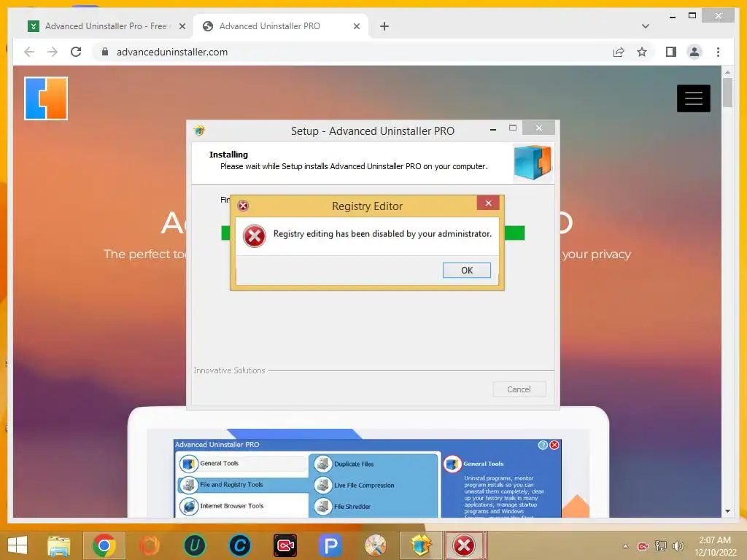Click the red close icon in preview
Screen dimensions: 747x560
point(554,445)
